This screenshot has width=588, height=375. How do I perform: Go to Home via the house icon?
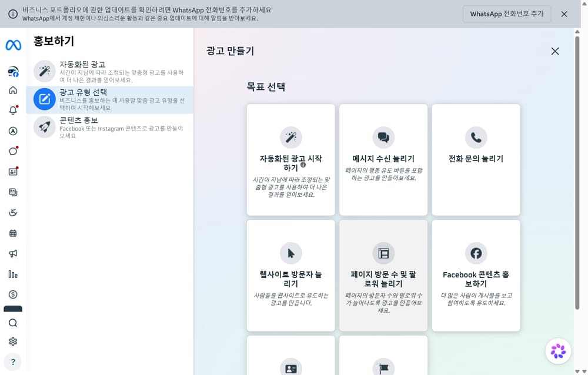point(13,90)
